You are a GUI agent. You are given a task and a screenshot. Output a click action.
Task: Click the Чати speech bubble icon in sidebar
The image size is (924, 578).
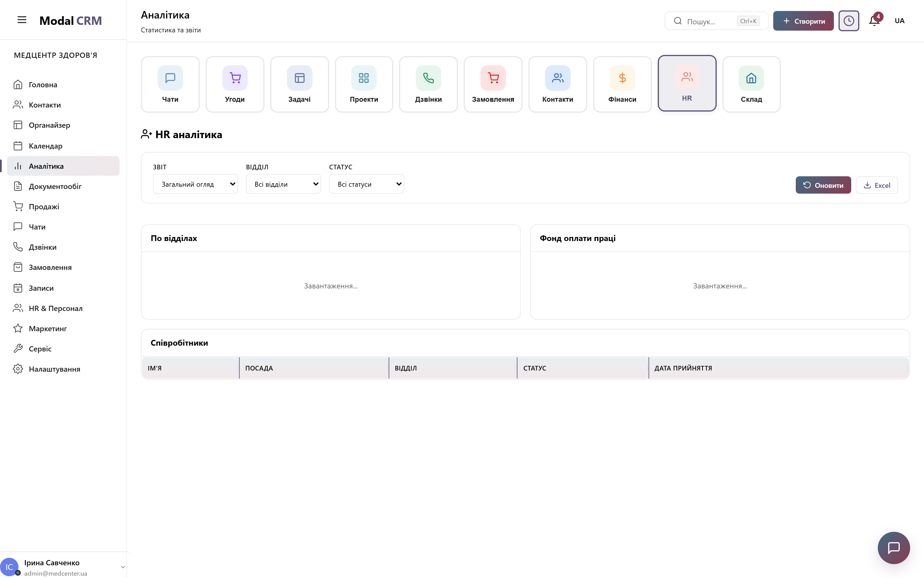pos(18,227)
